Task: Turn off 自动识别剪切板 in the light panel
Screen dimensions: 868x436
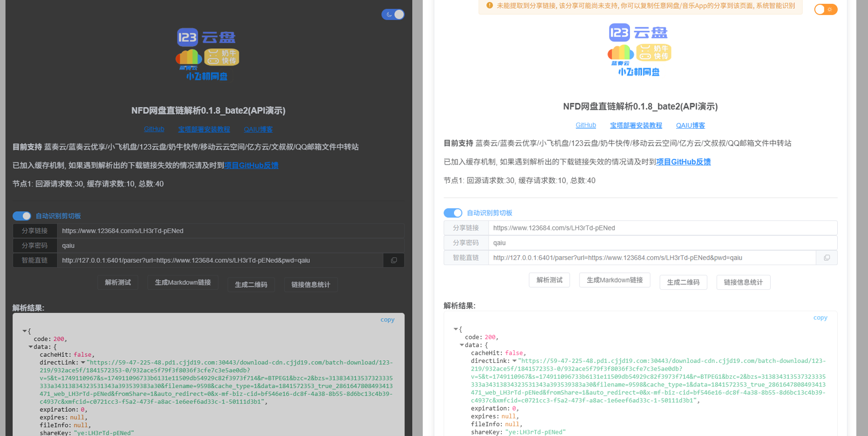Action: pyautogui.click(x=453, y=213)
